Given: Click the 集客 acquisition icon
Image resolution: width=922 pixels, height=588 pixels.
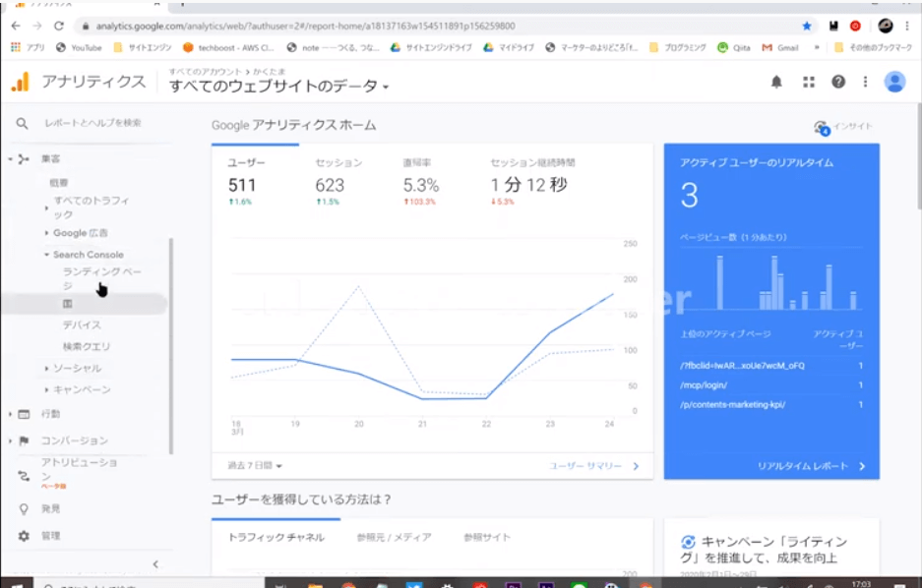Looking at the screenshot, I should click(24, 158).
